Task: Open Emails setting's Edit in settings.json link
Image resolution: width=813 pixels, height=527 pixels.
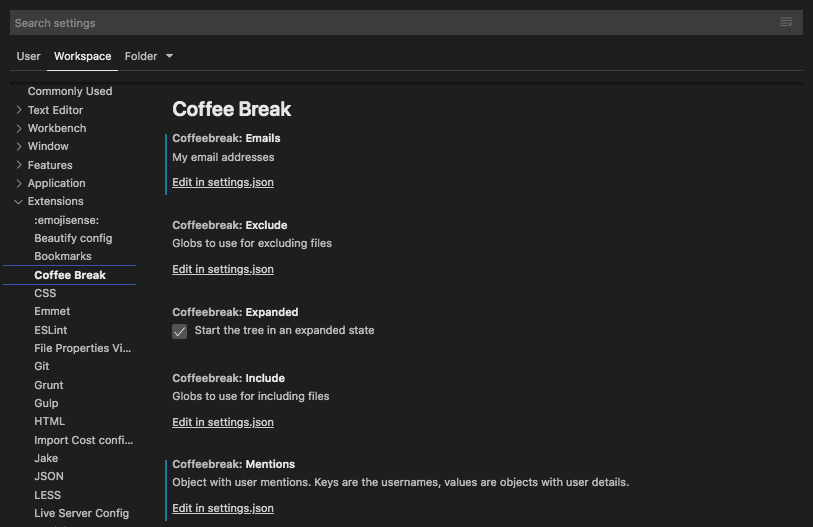Action: point(223,182)
